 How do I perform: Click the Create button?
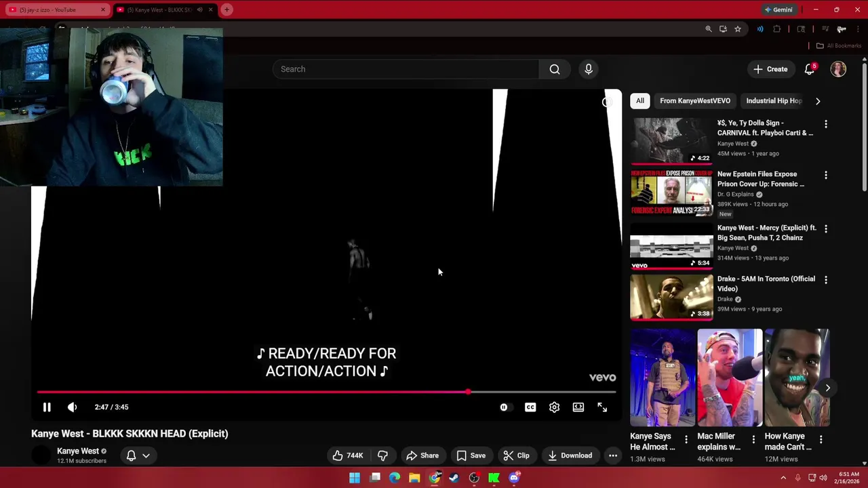point(770,69)
